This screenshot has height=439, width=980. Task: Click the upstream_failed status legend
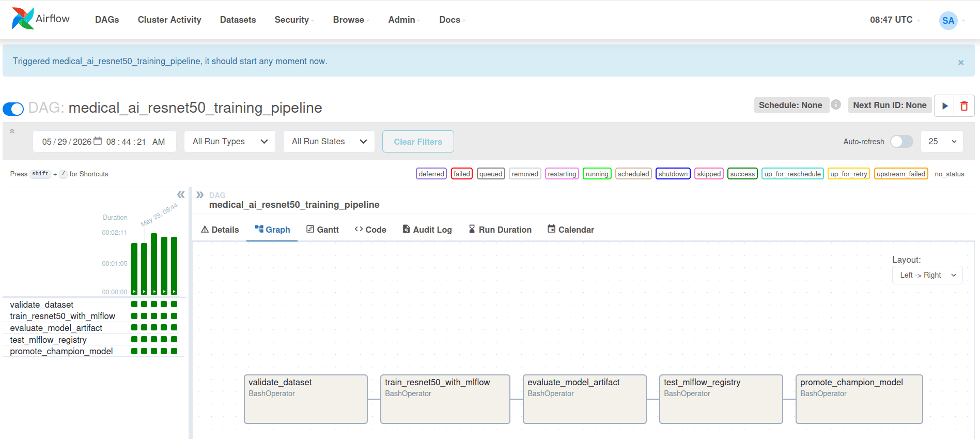pyautogui.click(x=901, y=174)
